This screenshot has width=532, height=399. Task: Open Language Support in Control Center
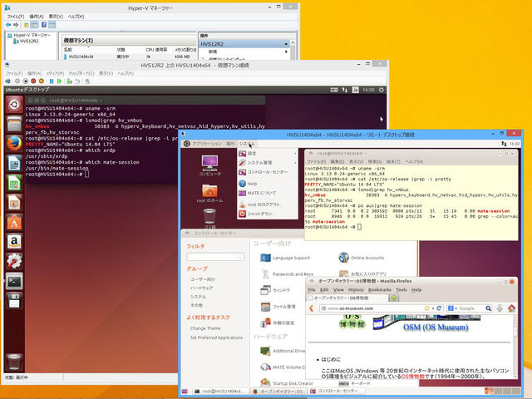(285, 258)
